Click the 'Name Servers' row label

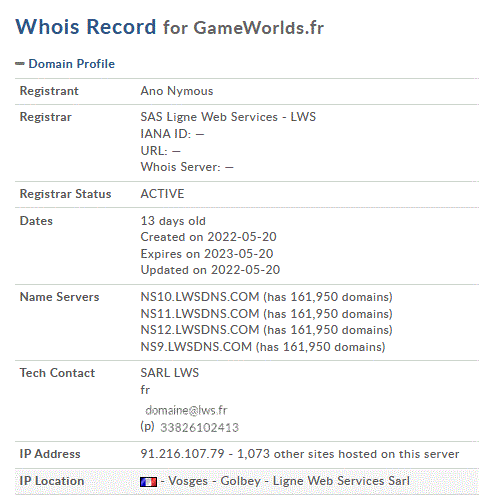(x=59, y=297)
